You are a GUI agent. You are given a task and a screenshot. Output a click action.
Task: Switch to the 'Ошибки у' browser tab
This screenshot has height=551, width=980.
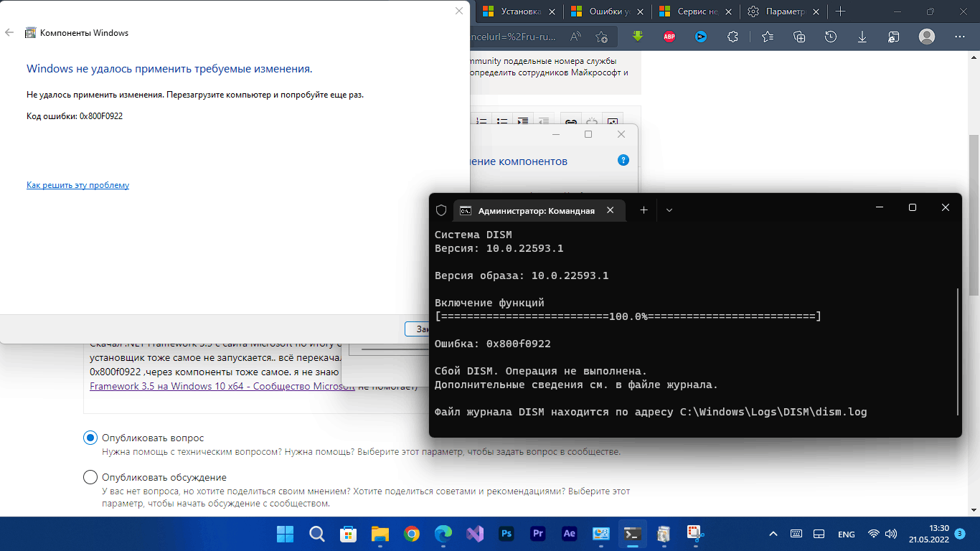click(x=607, y=11)
